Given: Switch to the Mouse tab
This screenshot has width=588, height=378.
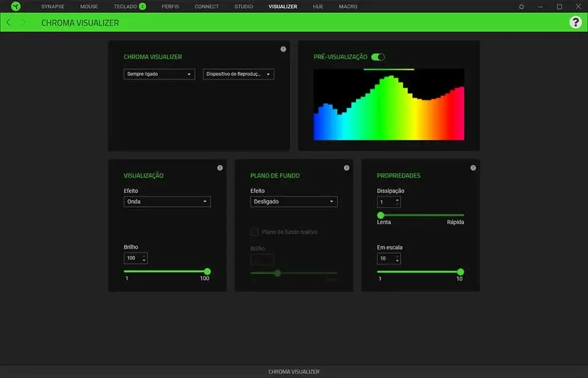Looking at the screenshot, I should (89, 6).
